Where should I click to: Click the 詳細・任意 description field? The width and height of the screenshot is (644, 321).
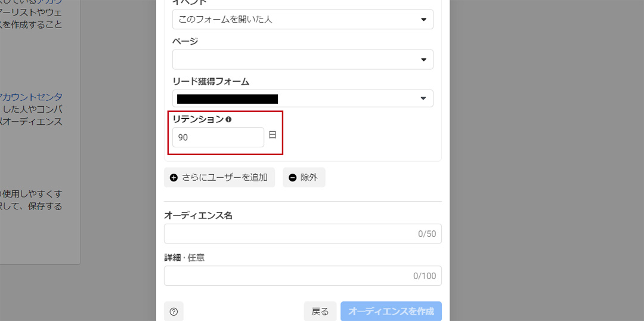coord(286,276)
